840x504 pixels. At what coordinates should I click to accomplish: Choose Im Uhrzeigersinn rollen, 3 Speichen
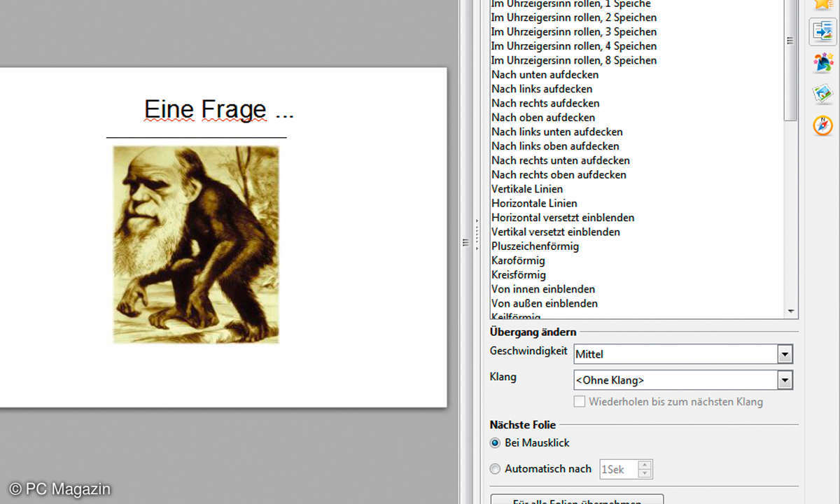point(574,31)
